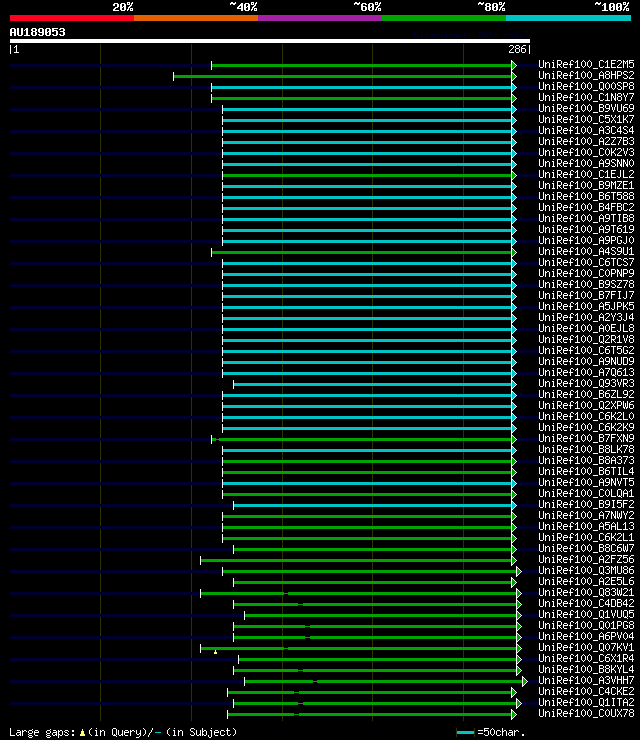Click UniRef100_A0EJL8 label

click(586, 328)
